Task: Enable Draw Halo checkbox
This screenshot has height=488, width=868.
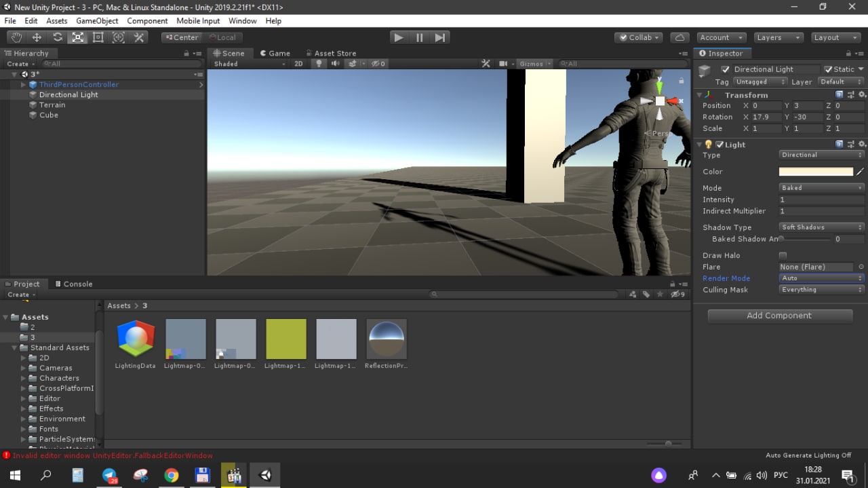Action: click(x=783, y=256)
